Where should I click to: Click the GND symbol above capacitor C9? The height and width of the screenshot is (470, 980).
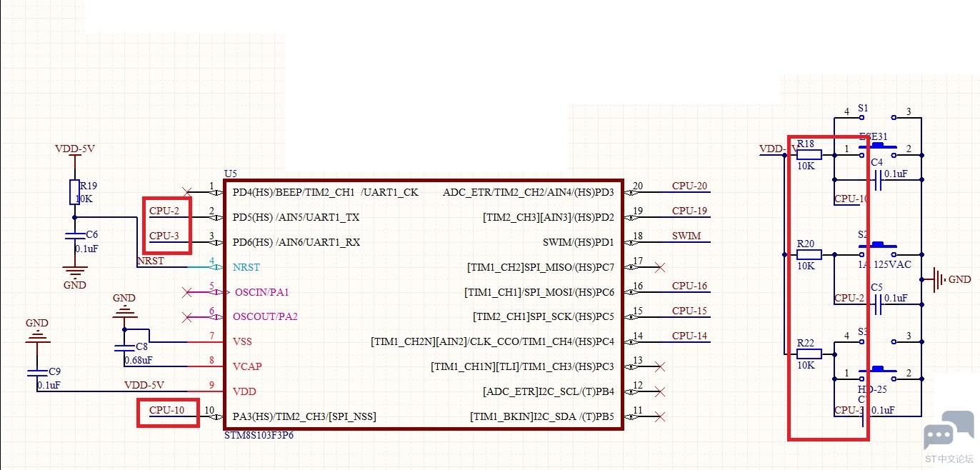36,335
